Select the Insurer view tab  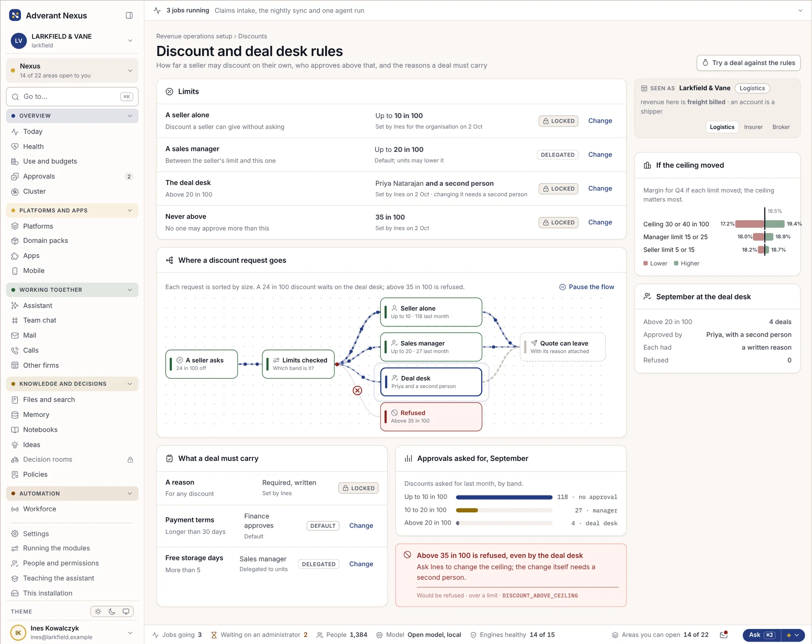753,127
